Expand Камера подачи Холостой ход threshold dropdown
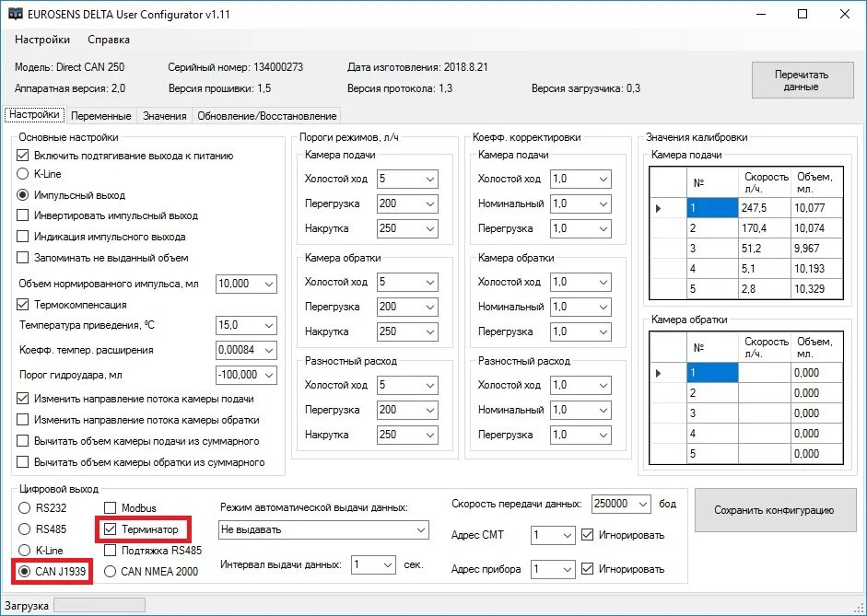 pos(430,179)
